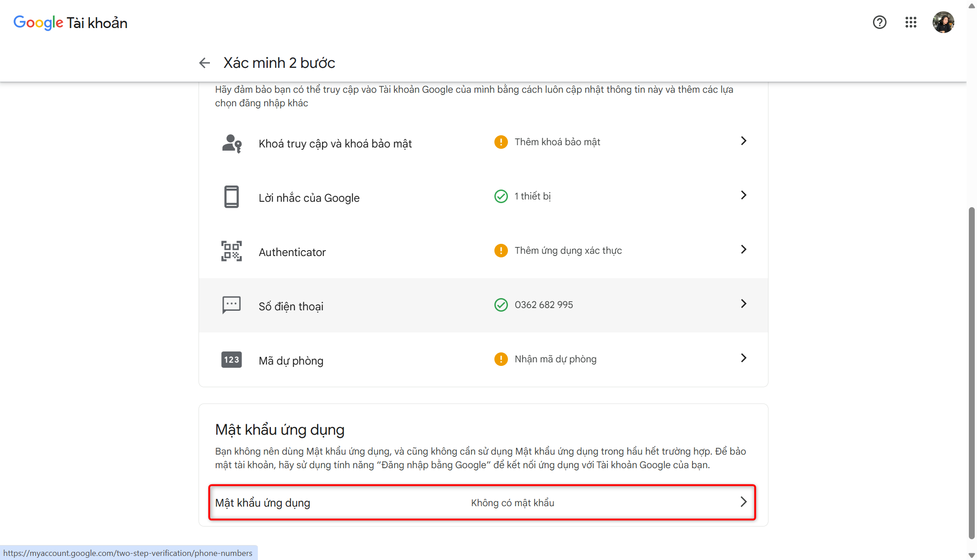Image resolution: width=977 pixels, height=560 pixels.
Task: Expand the Lời nhắc của Google chevron
Action: [x=743, y=195]
